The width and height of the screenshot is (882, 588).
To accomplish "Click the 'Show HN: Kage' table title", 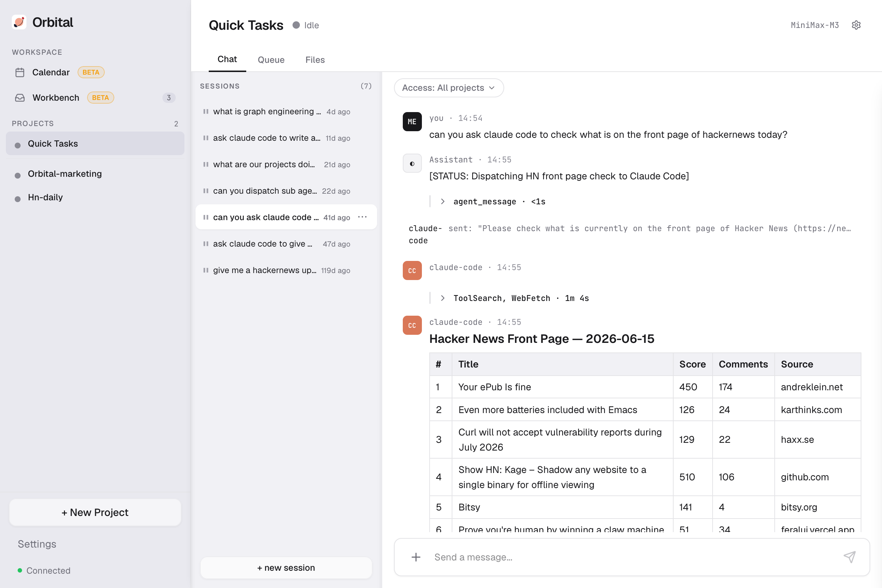I will tap(552, 477).
